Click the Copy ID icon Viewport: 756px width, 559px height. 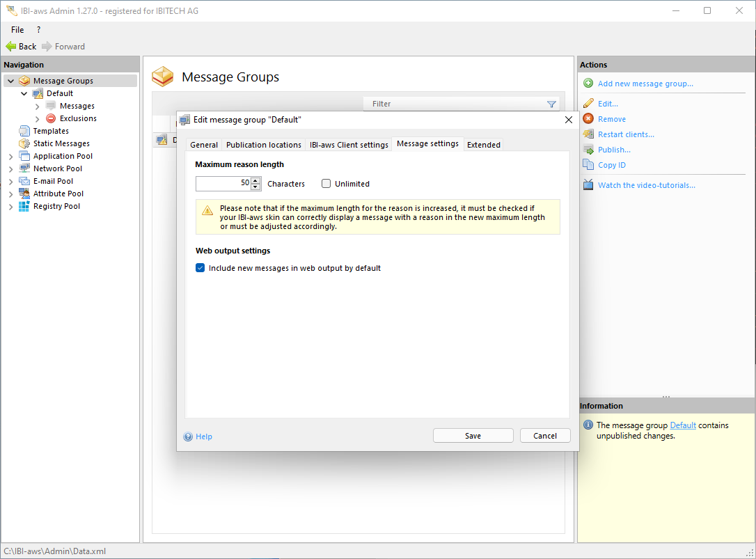point(588,165)
